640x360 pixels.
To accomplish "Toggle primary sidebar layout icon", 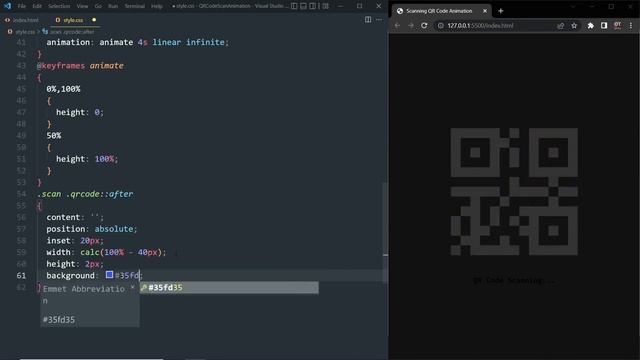I will [294, 6].
